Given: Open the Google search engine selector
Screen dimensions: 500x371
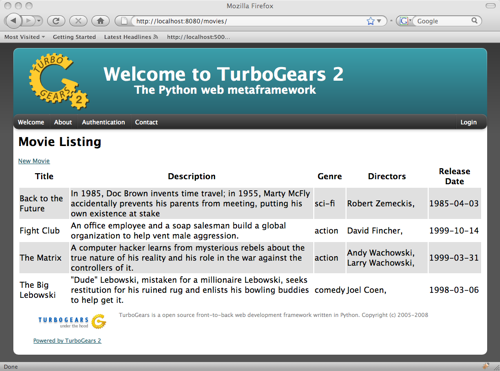Looking at the screenshot, I should pos(405,21).
